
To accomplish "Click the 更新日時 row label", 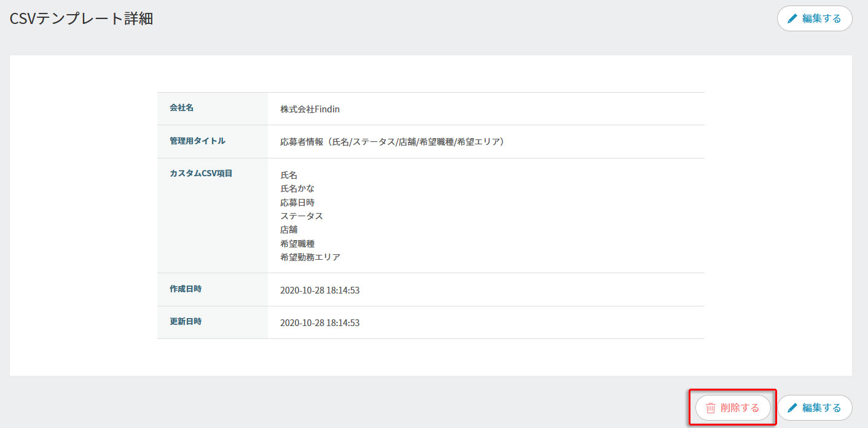I will (x=186, y=322).
